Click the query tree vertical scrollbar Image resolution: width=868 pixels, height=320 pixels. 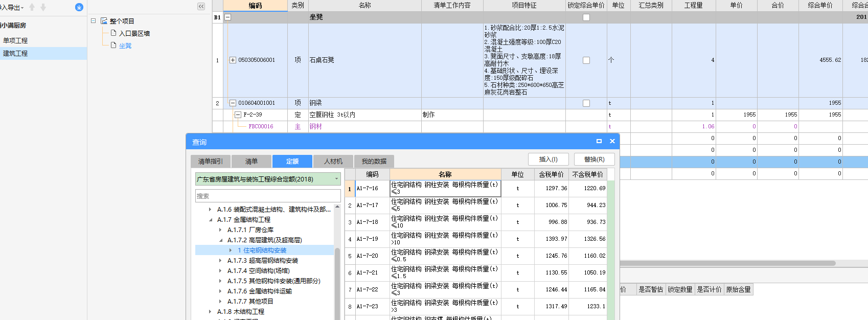(x=337, y=284)
